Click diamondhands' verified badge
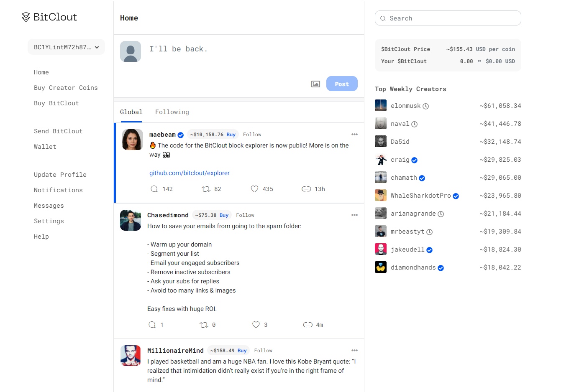574x392 pixels. (x=441, y=268)
